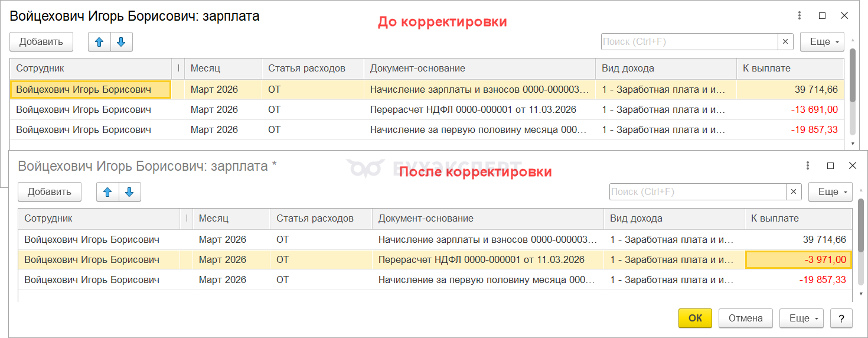Clear search field in top window
The width and height of the screenshot is (868, 338).
coord(785,42)
